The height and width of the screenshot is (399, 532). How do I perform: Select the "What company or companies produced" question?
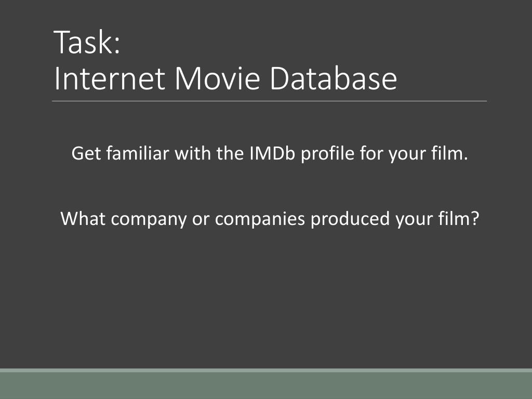[269, 219]
